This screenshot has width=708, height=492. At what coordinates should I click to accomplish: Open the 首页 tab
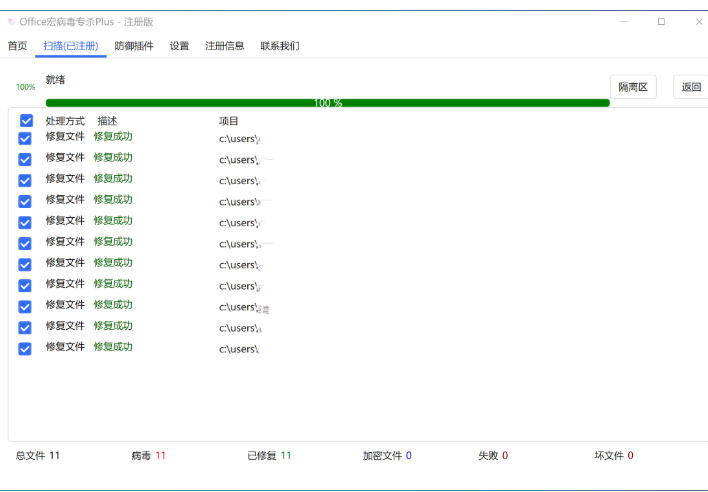click(x=17, y=46)
